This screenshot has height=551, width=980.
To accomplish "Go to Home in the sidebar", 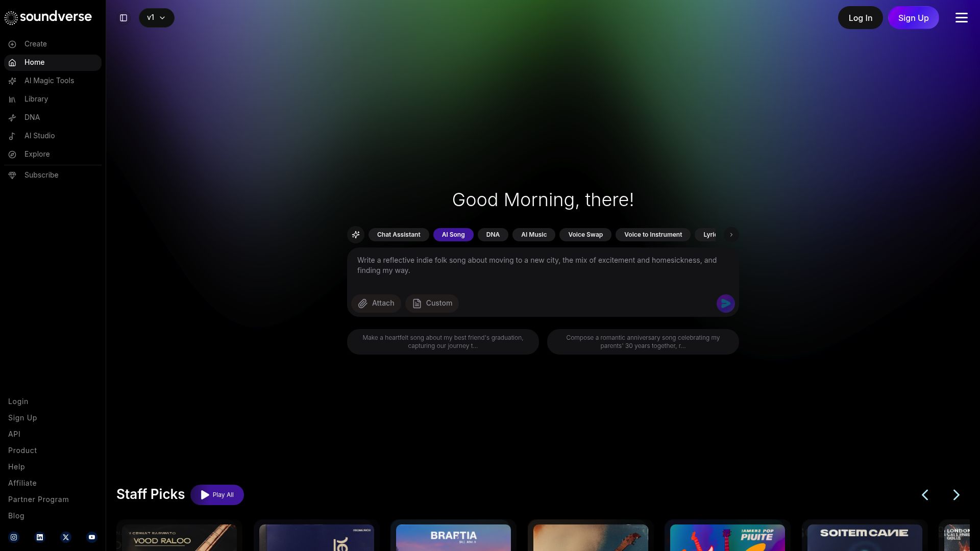I will coord(53,62).
